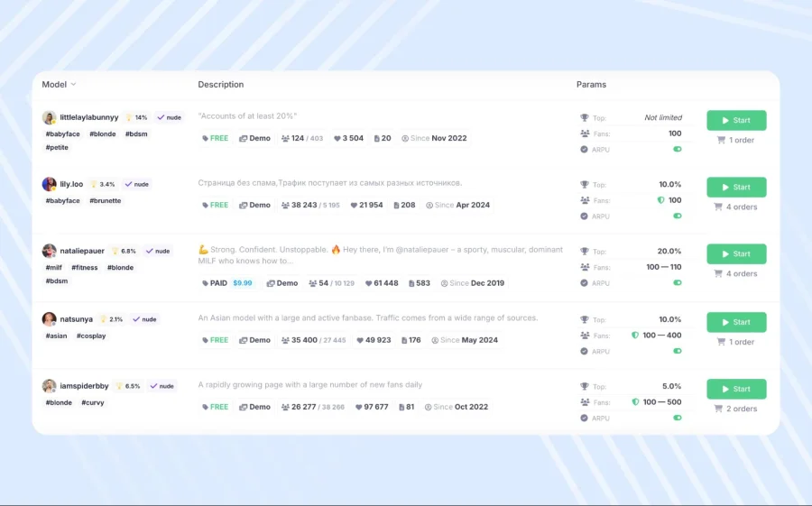Click the posts document icon next to 583
Image resolution: width=812 pixels, height=506 pixels.
[x=411, y=283]
